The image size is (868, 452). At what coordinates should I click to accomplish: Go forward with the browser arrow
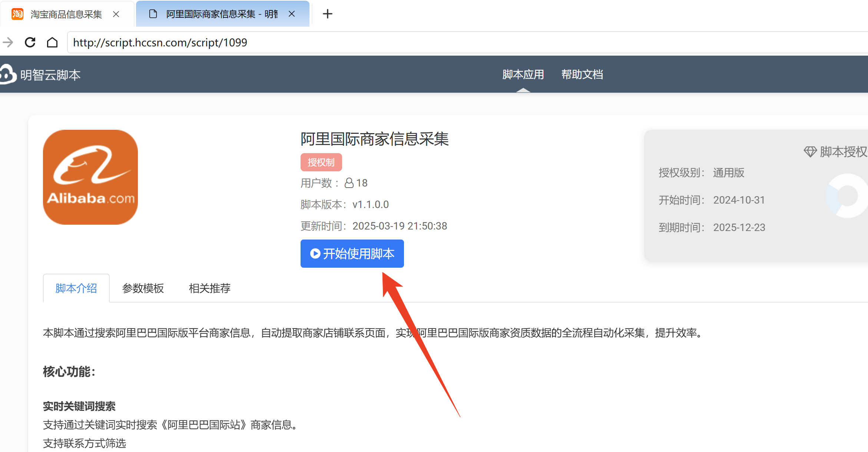(8, 42)
